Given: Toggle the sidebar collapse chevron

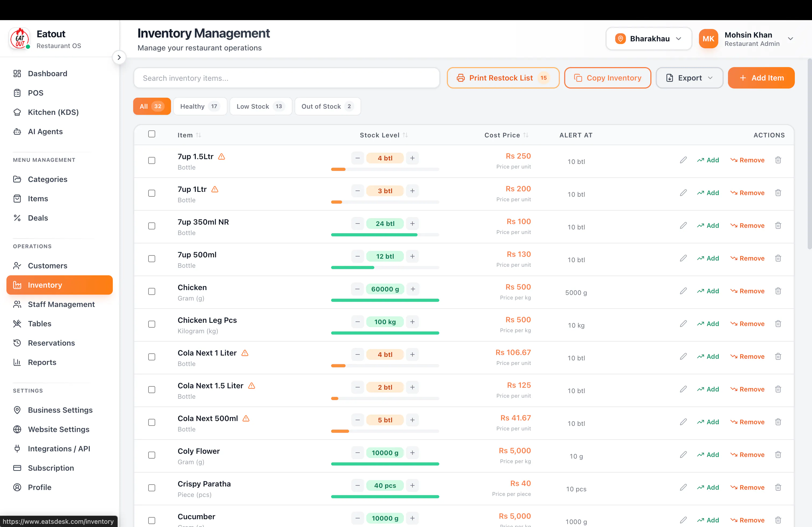Looking at the screenshot, I should pos(119,57).
